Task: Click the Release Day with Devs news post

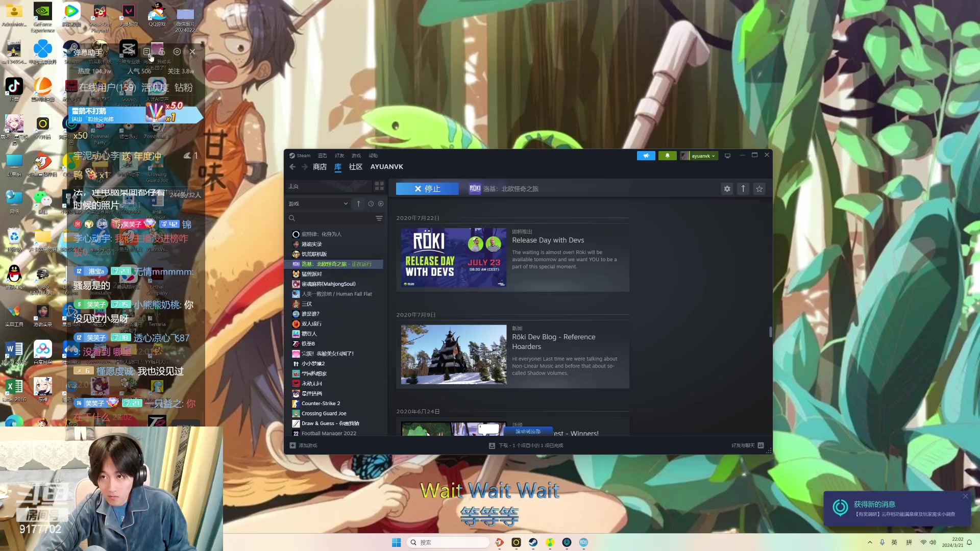Action: pyautogui.click(x=513, y=258)
